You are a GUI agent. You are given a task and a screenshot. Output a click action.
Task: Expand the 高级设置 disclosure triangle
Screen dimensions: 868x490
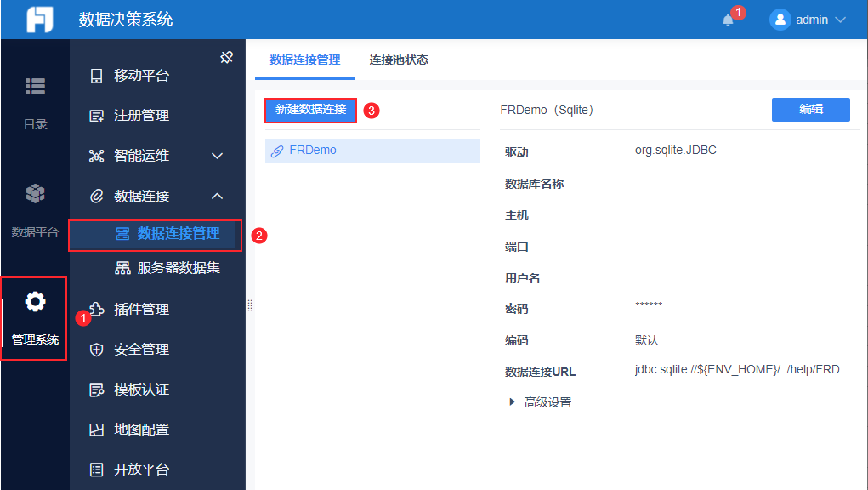pos(512,402)
